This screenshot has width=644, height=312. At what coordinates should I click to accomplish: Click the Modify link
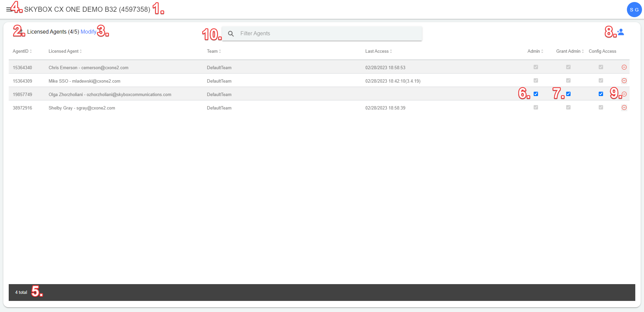(88, 32)
